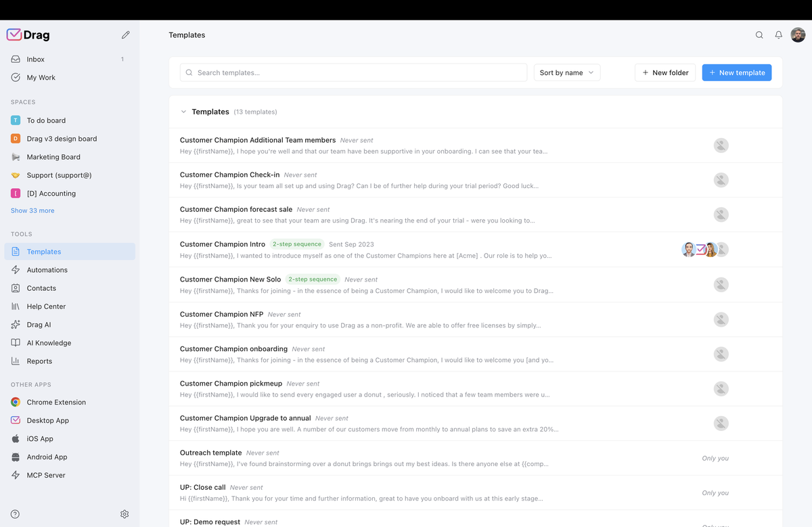Open the Automations tool
812x527 pixels.
point(70,270)
